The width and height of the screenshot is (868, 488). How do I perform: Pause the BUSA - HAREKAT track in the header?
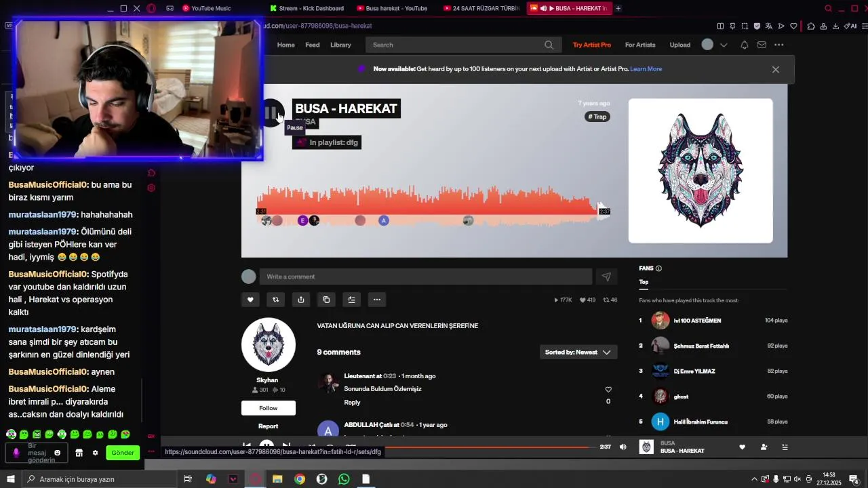[272, 113]
